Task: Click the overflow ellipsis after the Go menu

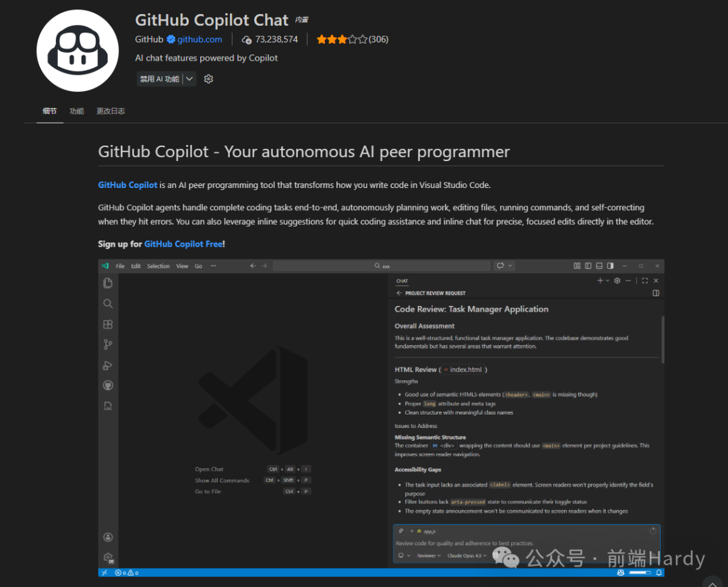Action: pyautogui.click(x=213, y=266)
